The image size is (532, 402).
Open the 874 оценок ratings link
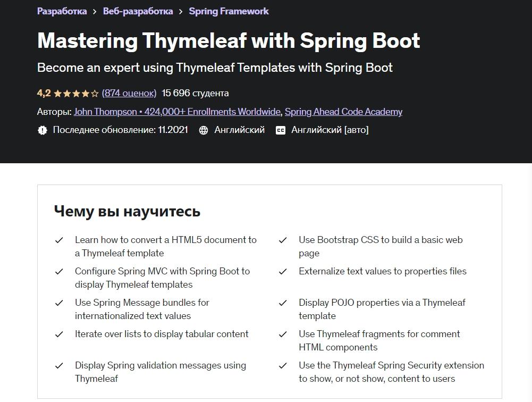point(129,93)
